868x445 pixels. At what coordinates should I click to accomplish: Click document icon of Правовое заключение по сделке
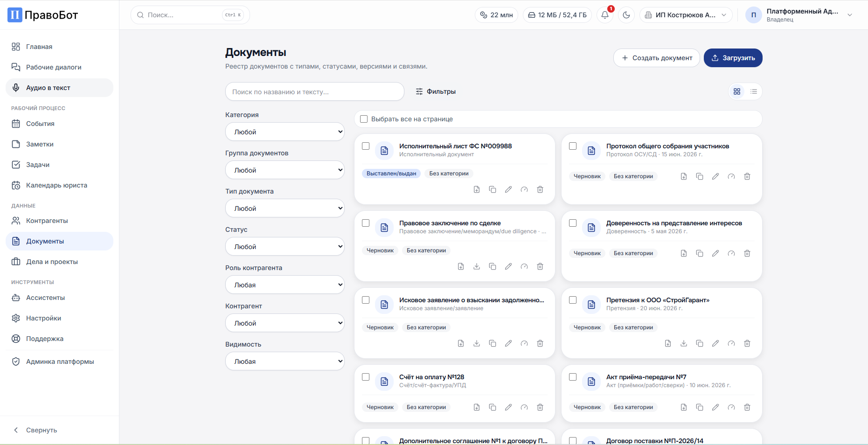click(384, 228)
